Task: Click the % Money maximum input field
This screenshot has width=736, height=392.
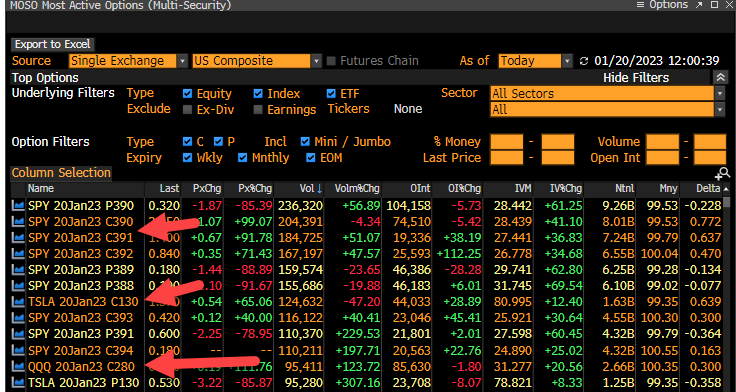Action: [x=557, y=142]
